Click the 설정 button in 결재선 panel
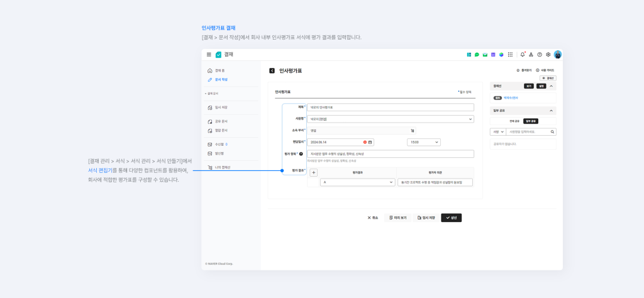The height and width of the screenshot is (298, 644). coord(541,86)
